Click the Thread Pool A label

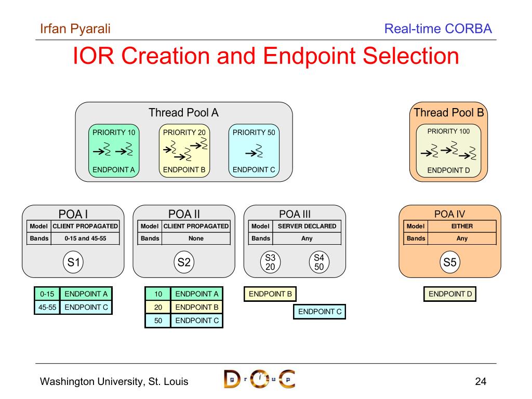[183, 113]
